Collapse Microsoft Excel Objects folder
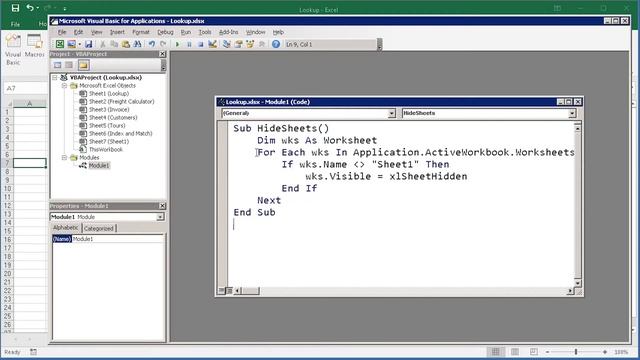The image size is (640, 360). pyautogui.click(x=64, y=85)
